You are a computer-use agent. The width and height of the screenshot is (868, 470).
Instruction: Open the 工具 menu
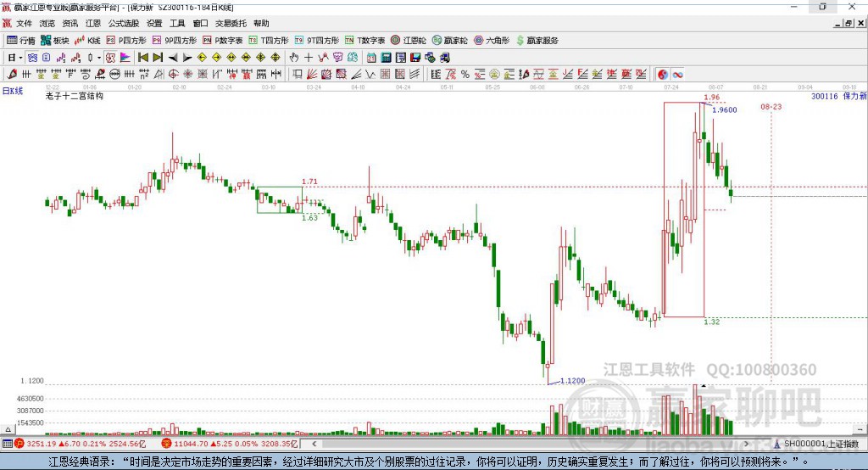[x=177, y=23]
